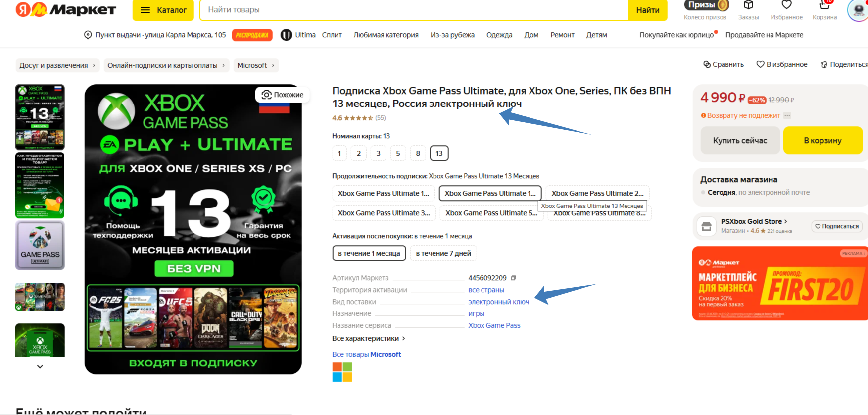Screen dimensions: 868x415
Task: Open Все товары Microsoft link
Action: click(367, 354)
